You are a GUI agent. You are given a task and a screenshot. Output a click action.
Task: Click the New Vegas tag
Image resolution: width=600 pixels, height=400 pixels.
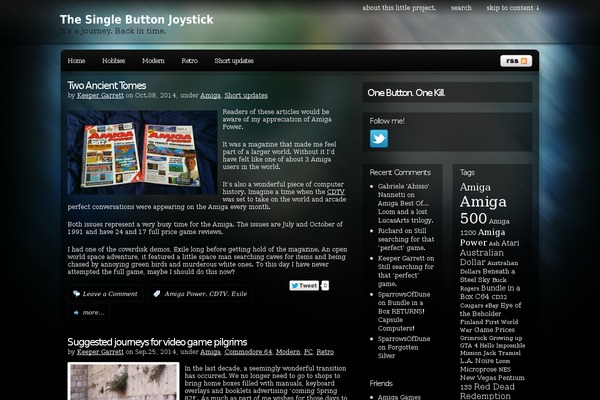[478, 378]
